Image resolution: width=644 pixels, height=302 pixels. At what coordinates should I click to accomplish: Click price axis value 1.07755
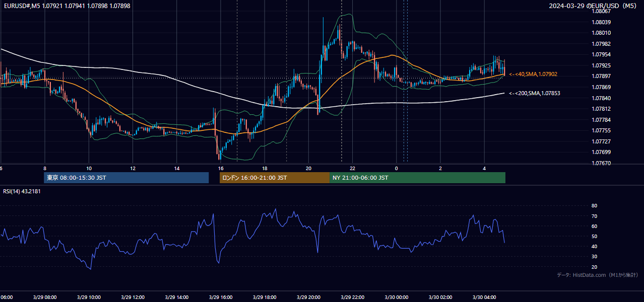pyautogui.click(x=602, y=130)
